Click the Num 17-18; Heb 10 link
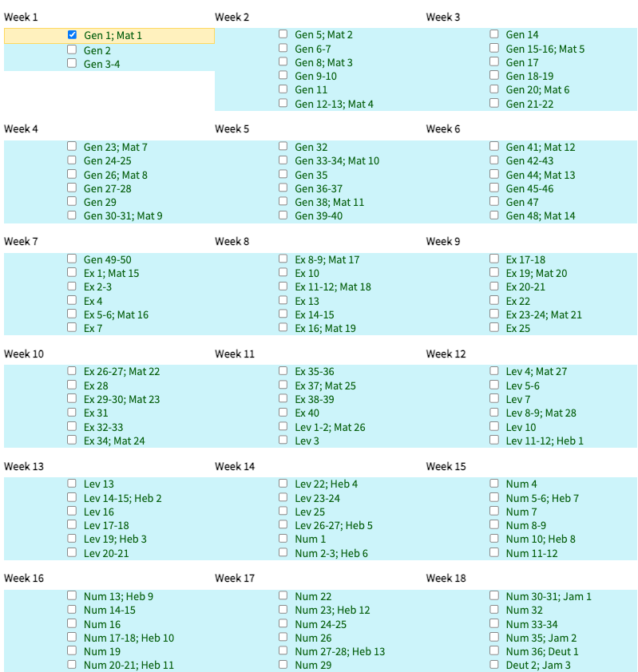The height and width of the screenshot is (672, 638). click(x=129, y=638)
